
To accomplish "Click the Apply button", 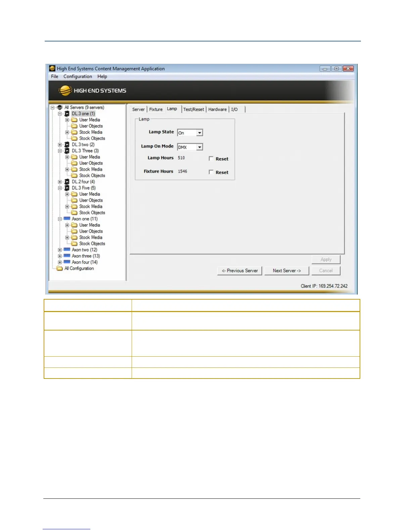I will 326,260.
